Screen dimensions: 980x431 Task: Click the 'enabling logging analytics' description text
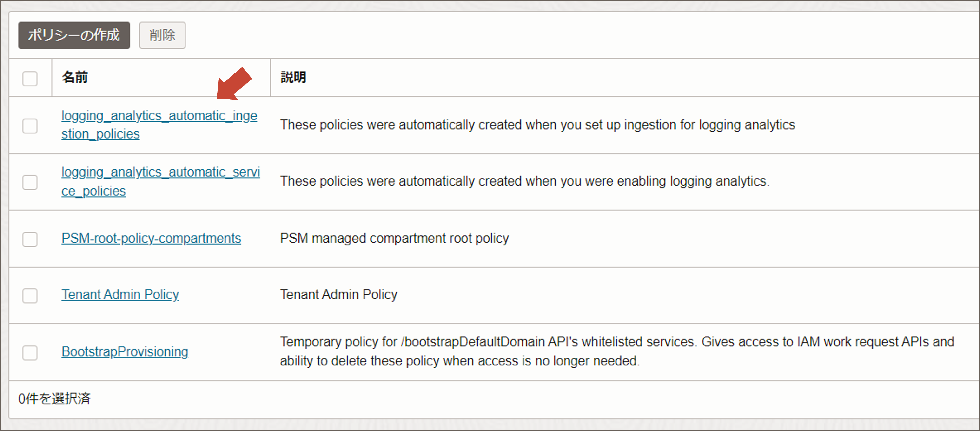(x=524, y=181)
